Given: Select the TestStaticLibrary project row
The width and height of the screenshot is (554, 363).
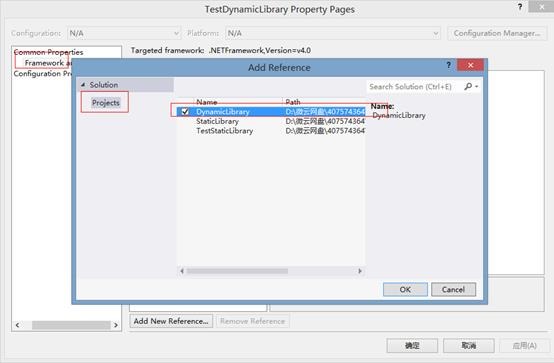Looking at the screenshot, I should (x=271, y=131).
